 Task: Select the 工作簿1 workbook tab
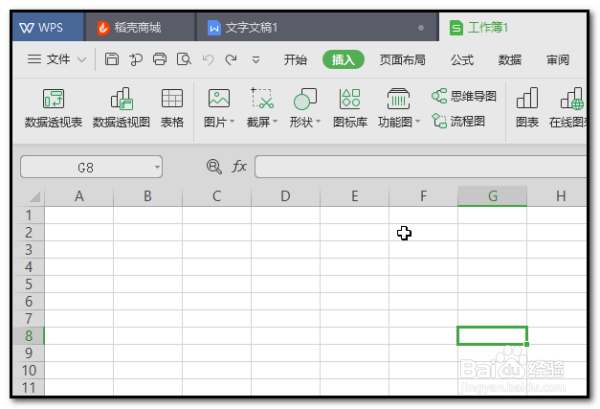click(x=513, y=27)
